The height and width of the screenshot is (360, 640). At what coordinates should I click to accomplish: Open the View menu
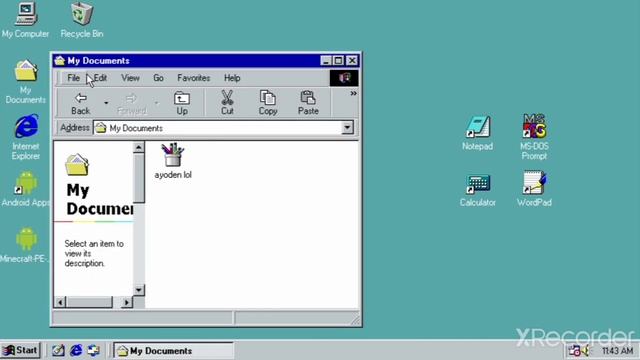tap(130, 78)
